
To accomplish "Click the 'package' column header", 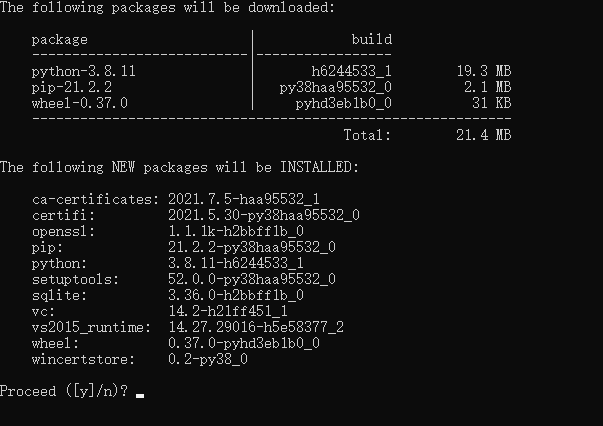I will click(x=60, y=40).
